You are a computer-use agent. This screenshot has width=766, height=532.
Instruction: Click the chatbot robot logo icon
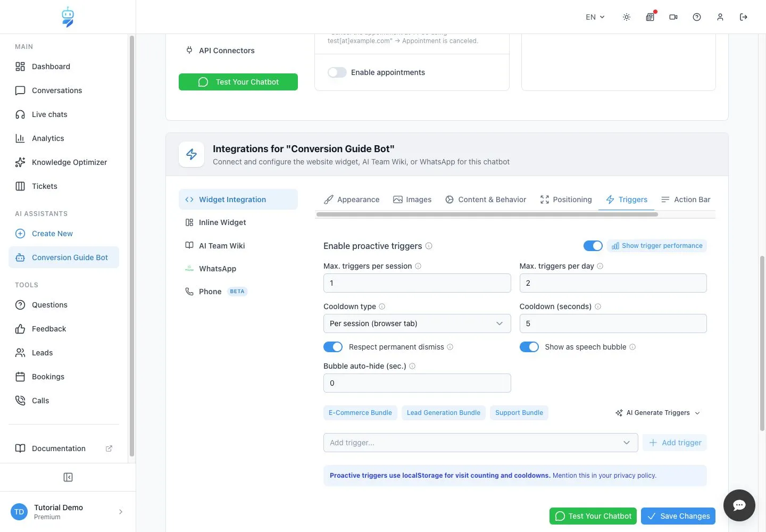pos(68,17)
